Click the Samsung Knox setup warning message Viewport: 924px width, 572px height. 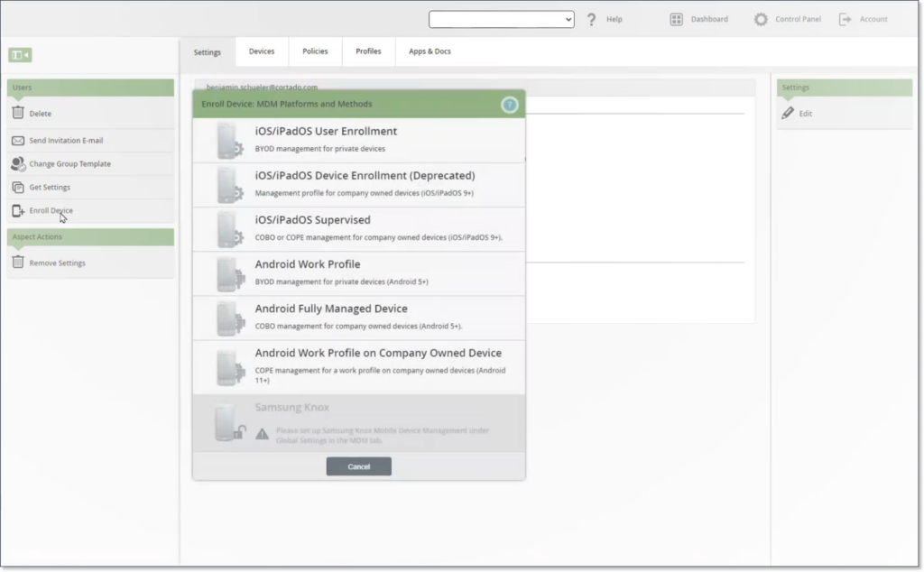pos(383,436)
